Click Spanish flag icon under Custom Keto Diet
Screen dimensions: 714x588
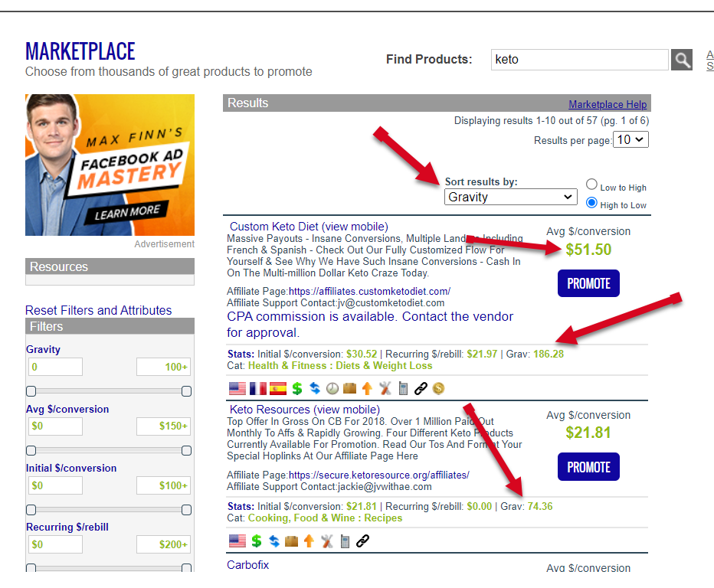click(278, 388)
